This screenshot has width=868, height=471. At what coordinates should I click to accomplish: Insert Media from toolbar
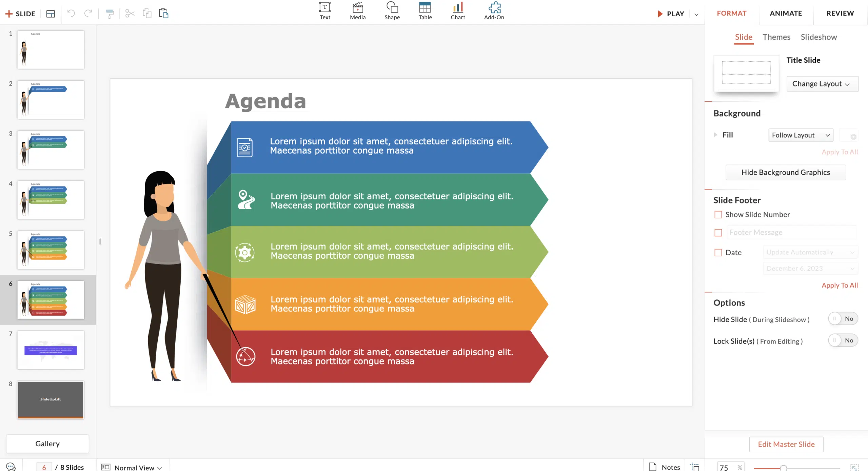click(358, 11)
